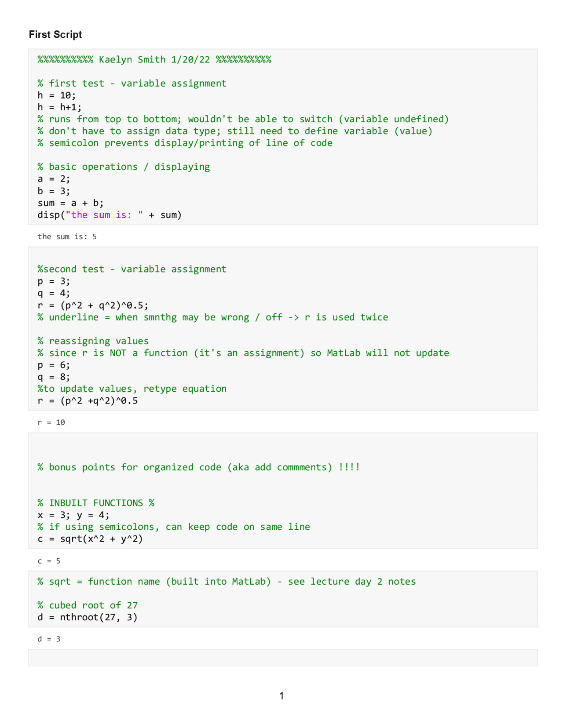Click the line "r = (p^2 + q^2)^0.5;"

click(93, 306)
